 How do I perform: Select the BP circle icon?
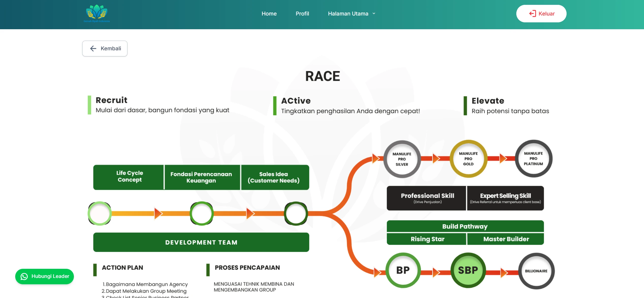pyautogui.click(x=403, y=270)
